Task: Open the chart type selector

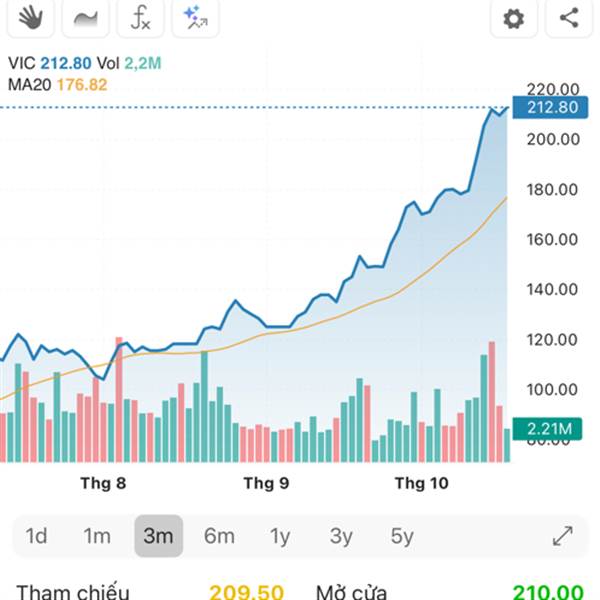Action: pyautogui.click(x=86, y=17)
